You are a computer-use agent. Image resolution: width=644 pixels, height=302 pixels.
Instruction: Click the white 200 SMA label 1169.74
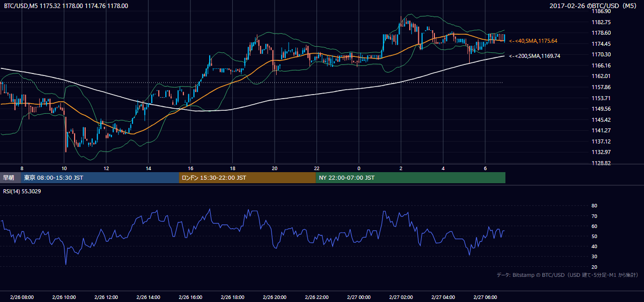535,56
